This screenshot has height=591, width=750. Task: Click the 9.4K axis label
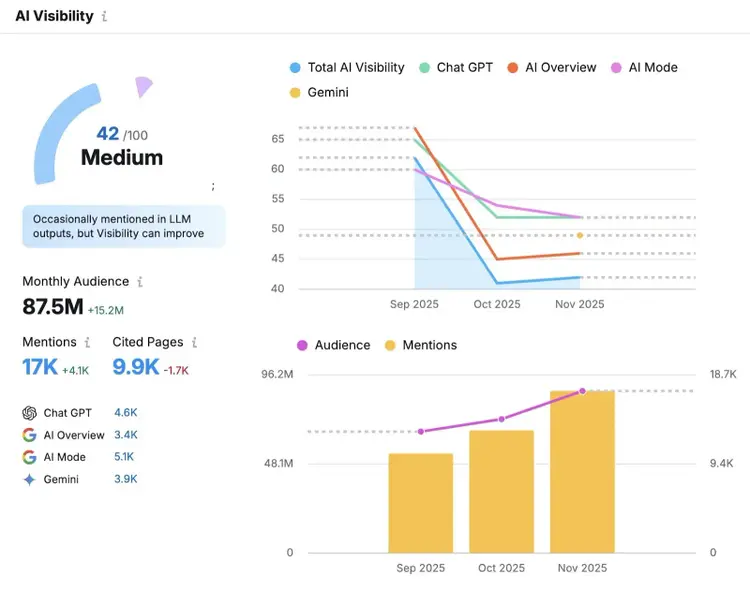[x=721, y=463]
